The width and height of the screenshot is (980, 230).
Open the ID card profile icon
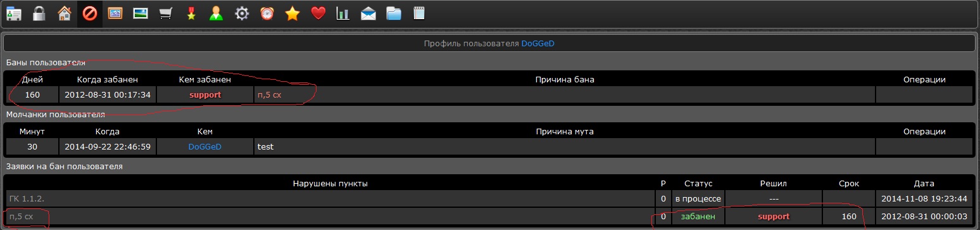point(13,13)
